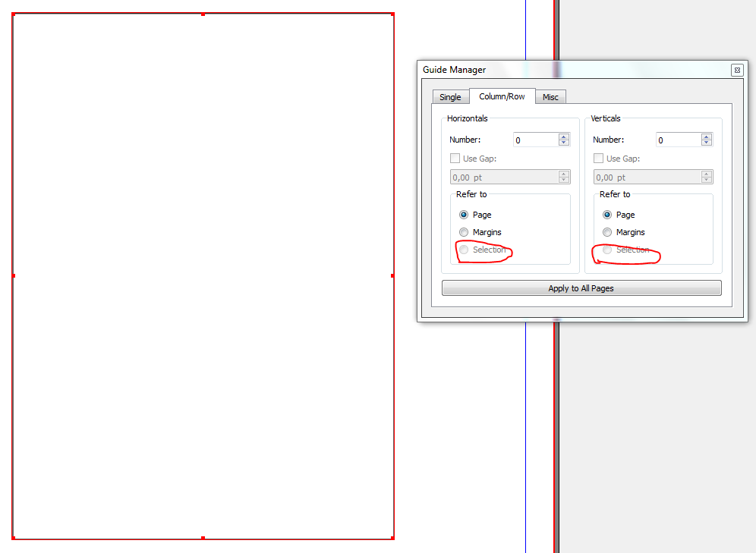Click the top-center red handle of frame
The width and height of the screenshot is (756, 553).
[x=203, y=14]
